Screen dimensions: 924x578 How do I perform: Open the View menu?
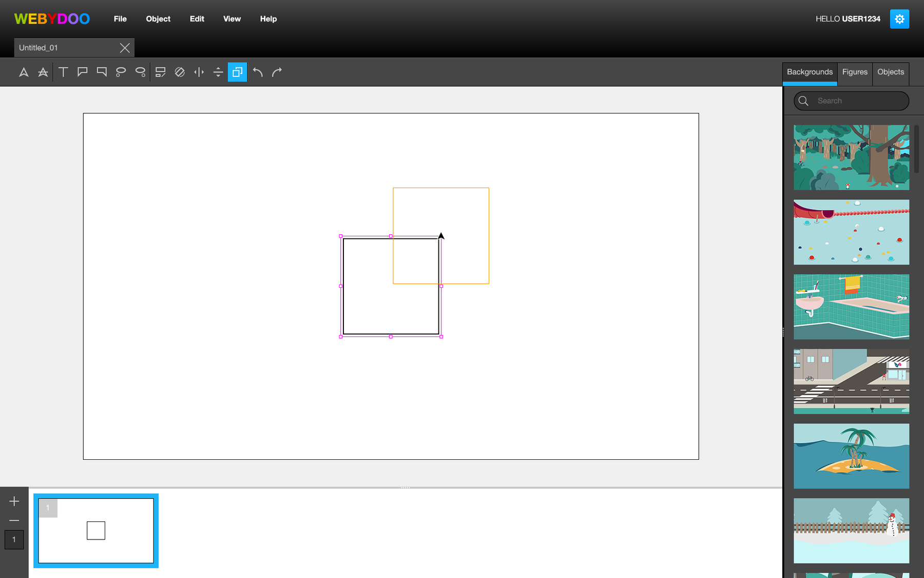point(232,19)
